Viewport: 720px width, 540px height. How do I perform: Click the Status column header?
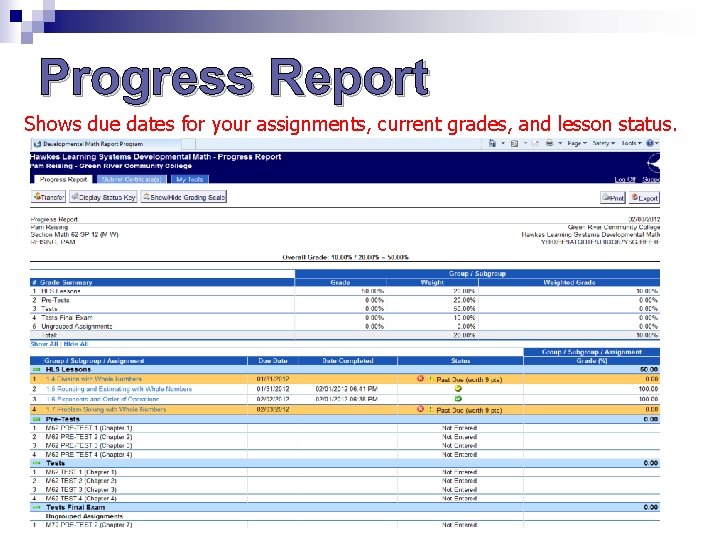click(x=460, y=361)
